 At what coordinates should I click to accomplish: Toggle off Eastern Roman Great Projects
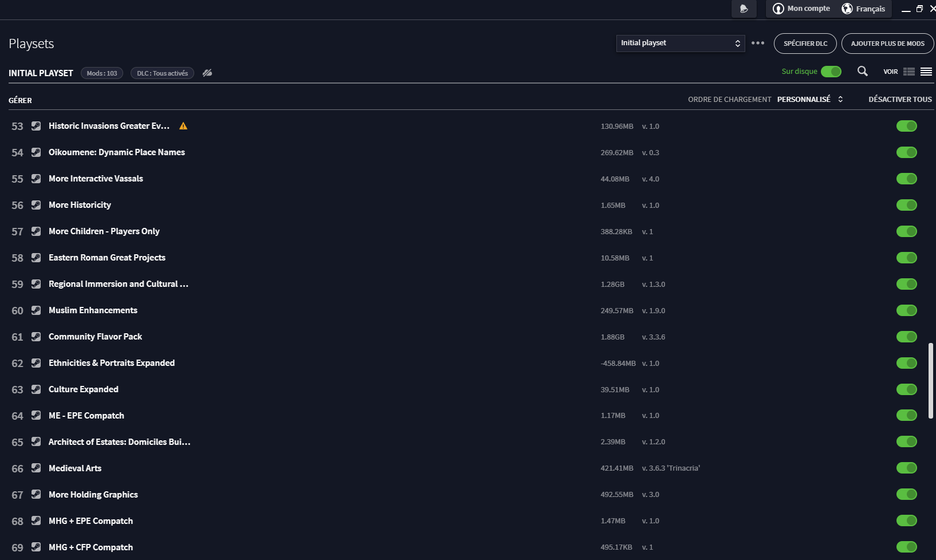pos(907,258)
